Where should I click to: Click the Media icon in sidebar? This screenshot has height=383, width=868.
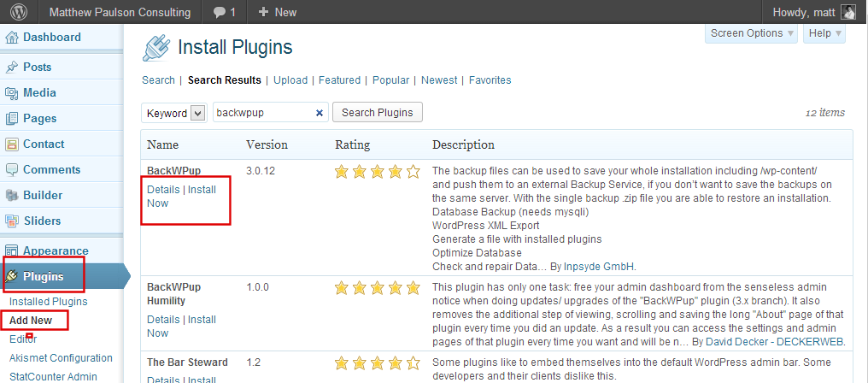click(12, 93)
